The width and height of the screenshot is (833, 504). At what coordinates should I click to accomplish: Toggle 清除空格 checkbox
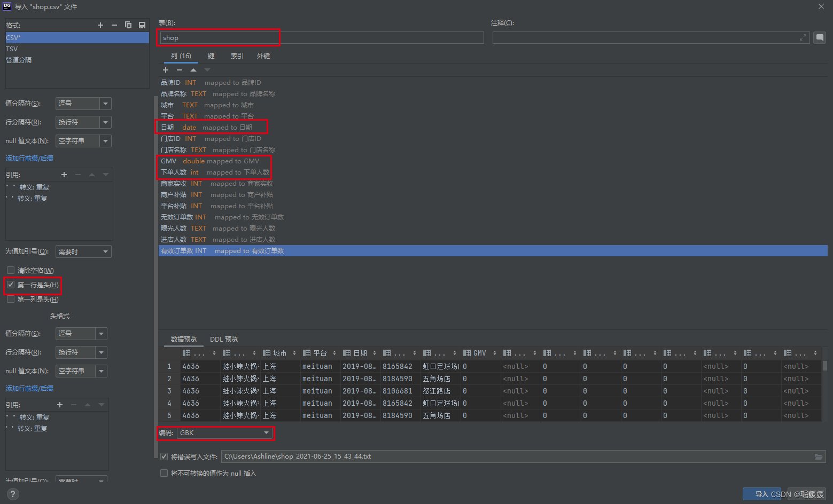point(11,270)
